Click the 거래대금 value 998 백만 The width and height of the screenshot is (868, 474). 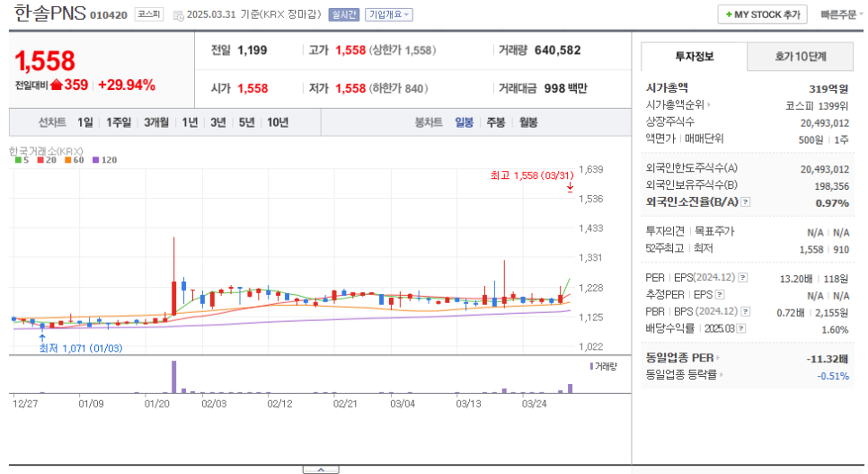click(x=565, y=89)
